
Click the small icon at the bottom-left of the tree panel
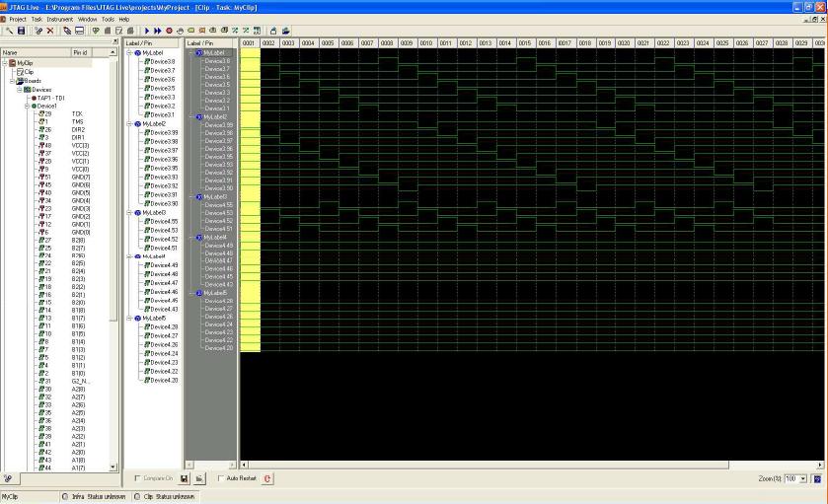(8, 478)
